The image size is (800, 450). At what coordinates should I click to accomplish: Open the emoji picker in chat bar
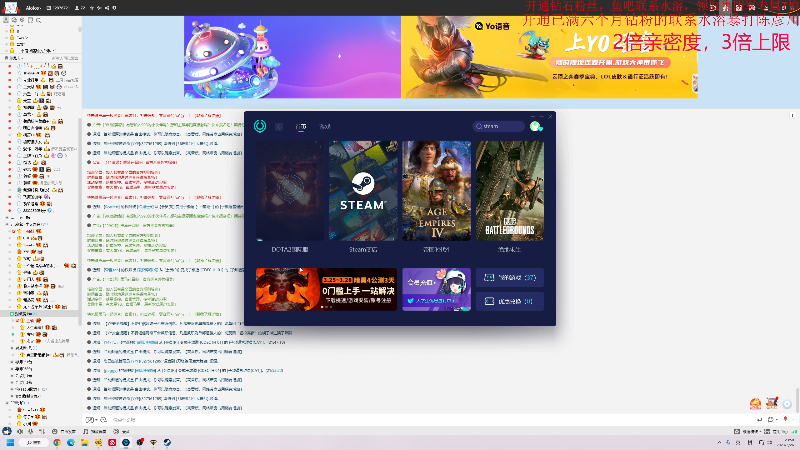[x=104, y=420]
